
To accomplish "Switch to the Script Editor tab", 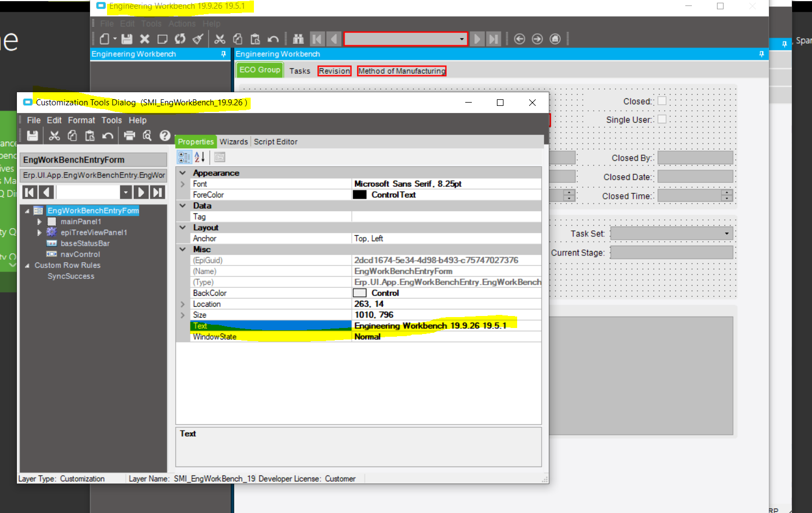I will 275,141.
